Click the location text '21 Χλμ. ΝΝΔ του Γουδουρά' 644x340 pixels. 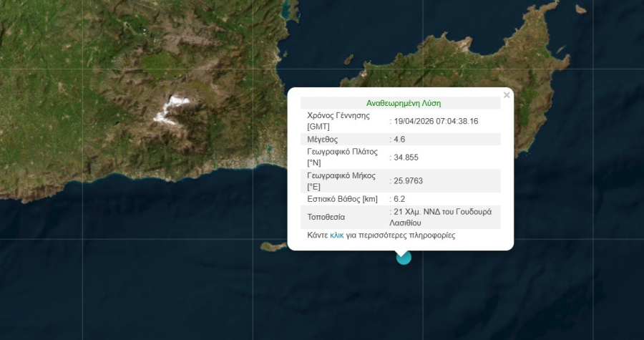(x=437, y=212)
